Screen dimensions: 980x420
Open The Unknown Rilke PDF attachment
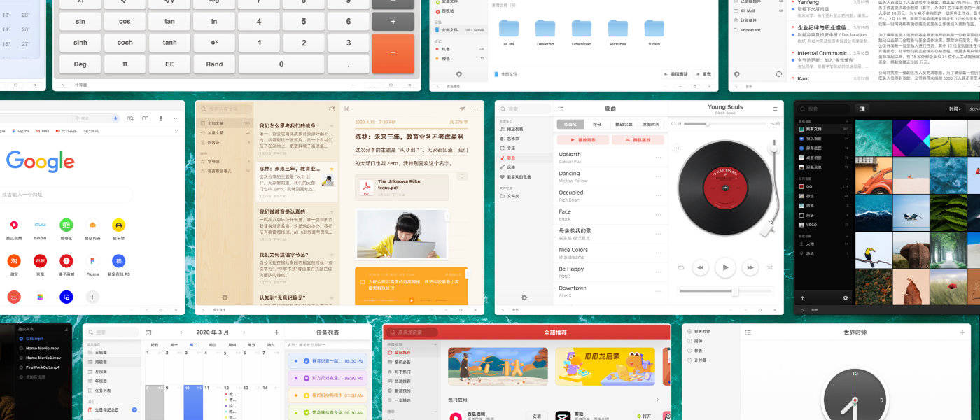click(402, 187)
